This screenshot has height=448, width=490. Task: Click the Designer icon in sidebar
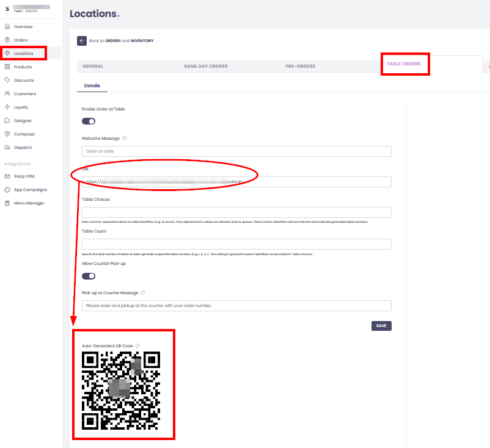7,121
